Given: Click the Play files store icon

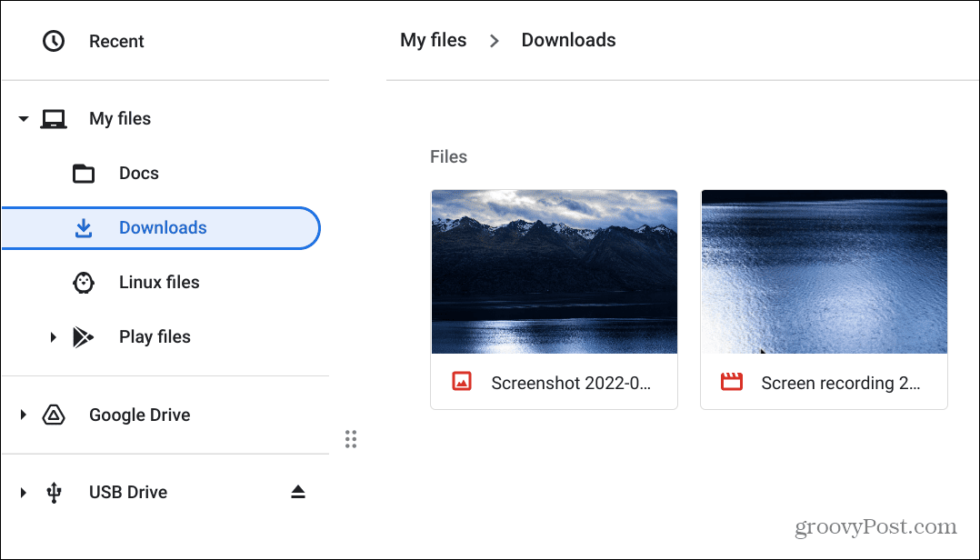Looking at the screenshot, I should coord(84,337).
